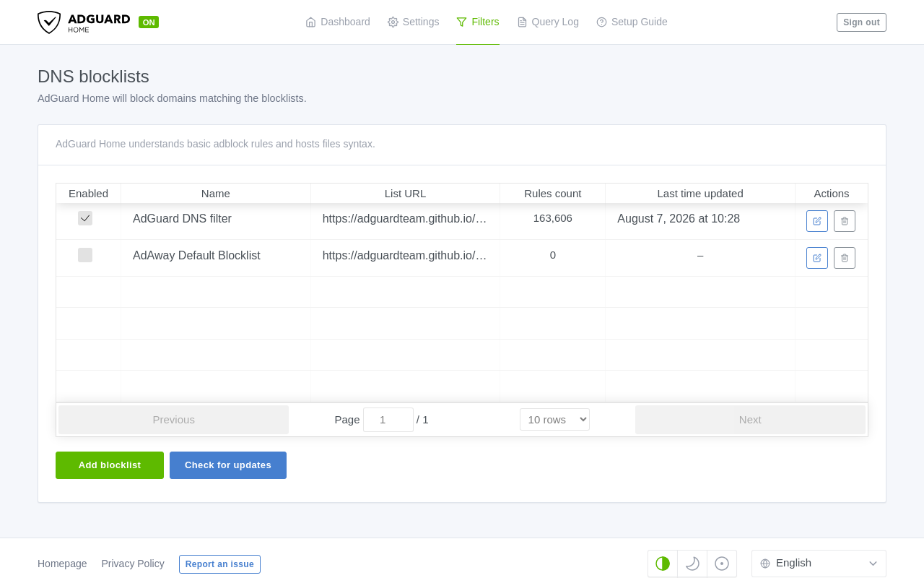This screenshot has width=924, height=578.
Task: Click the 163,606 rules count value
Action: coord(553,218)
